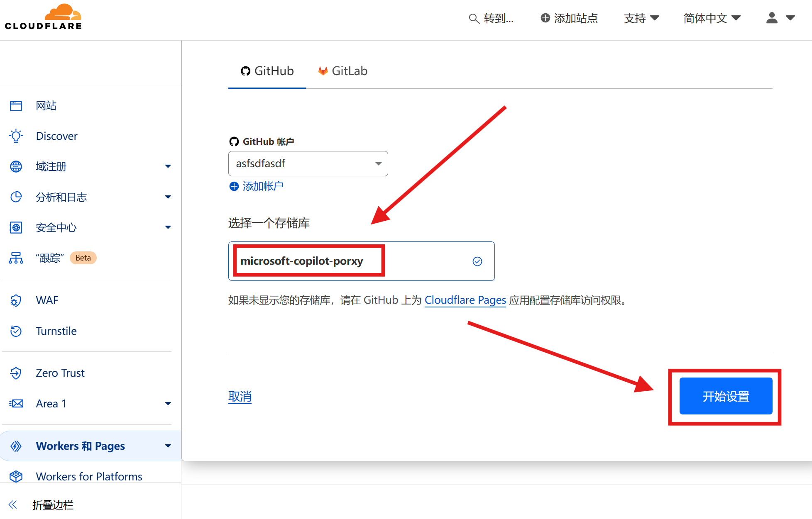The height and width of the screenshot is (519, 812).
Task: Click the Zero Trust icon
Action: coord(16,373)
